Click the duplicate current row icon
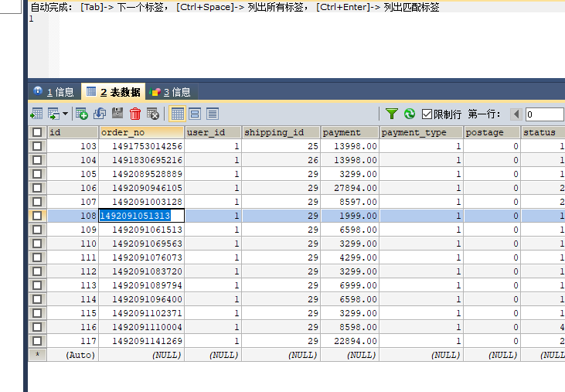The image size is (565, 392). click(x=100, y=114)
